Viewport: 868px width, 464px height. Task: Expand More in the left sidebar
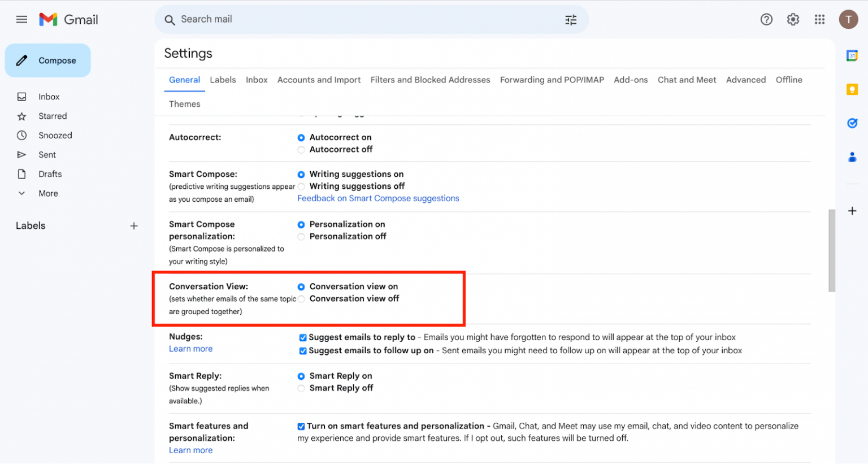point(47,193)
